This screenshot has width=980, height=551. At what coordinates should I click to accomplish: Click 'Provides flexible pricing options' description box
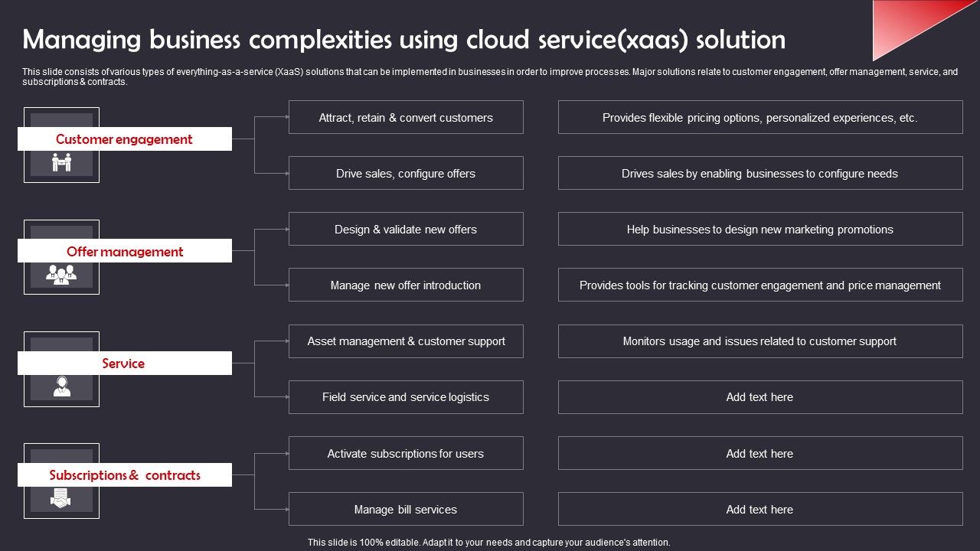pos(760,117)
